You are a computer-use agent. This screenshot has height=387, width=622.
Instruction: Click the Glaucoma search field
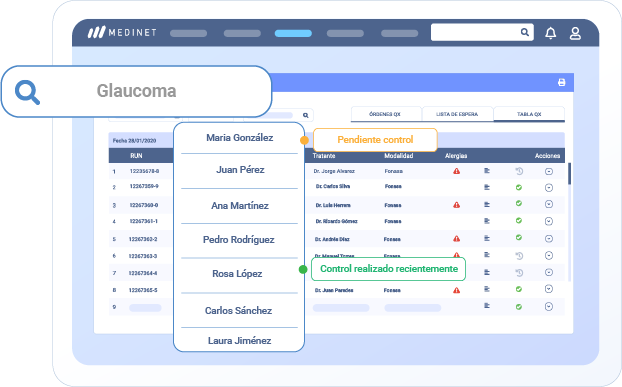coord(136,92)
